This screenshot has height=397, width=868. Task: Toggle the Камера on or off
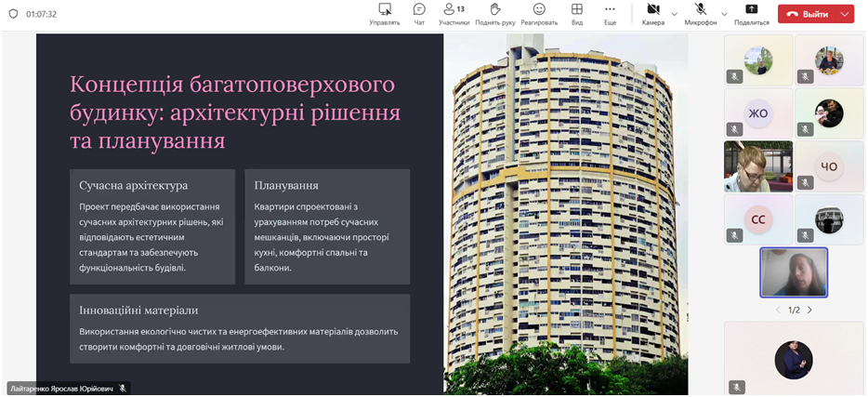click(x=651, y=13)
